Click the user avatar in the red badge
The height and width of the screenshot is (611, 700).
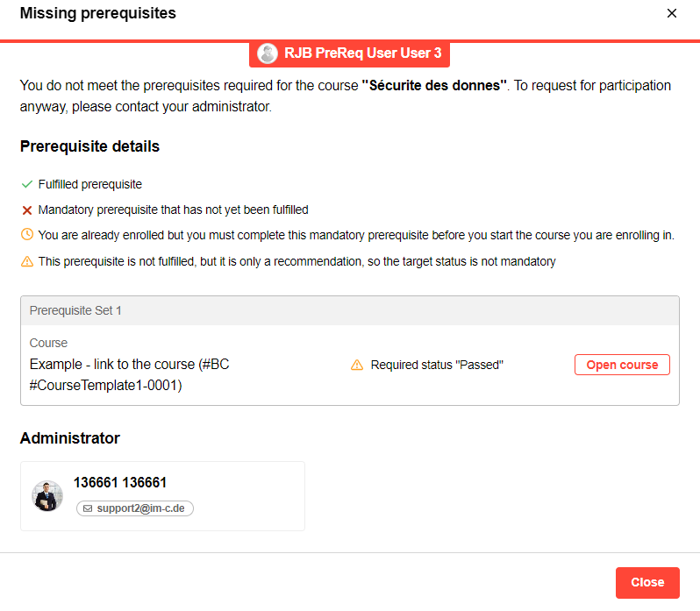[x=268, y=53]
